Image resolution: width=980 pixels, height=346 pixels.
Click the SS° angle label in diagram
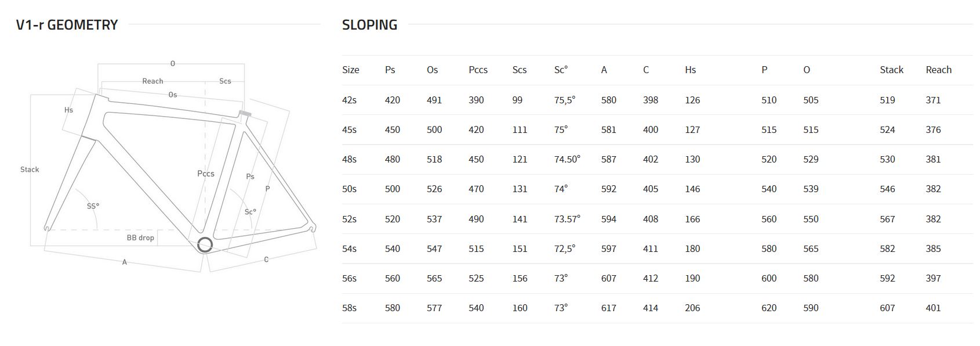(93, 206)
